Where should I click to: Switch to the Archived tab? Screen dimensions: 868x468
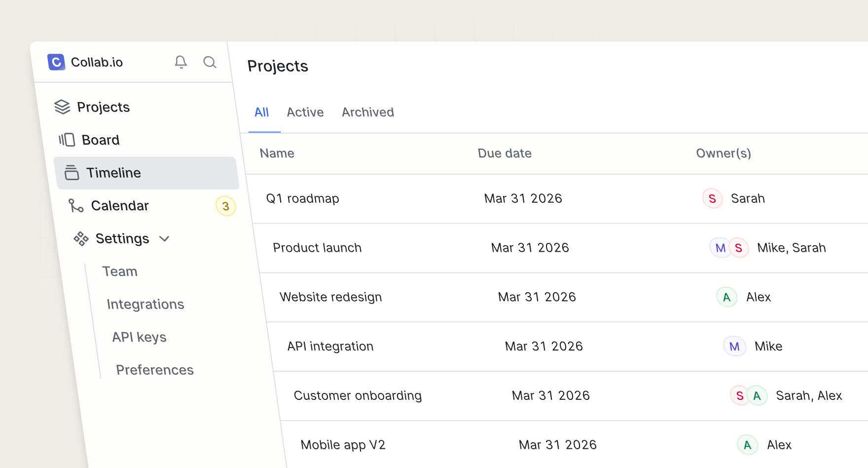point(368,113)
